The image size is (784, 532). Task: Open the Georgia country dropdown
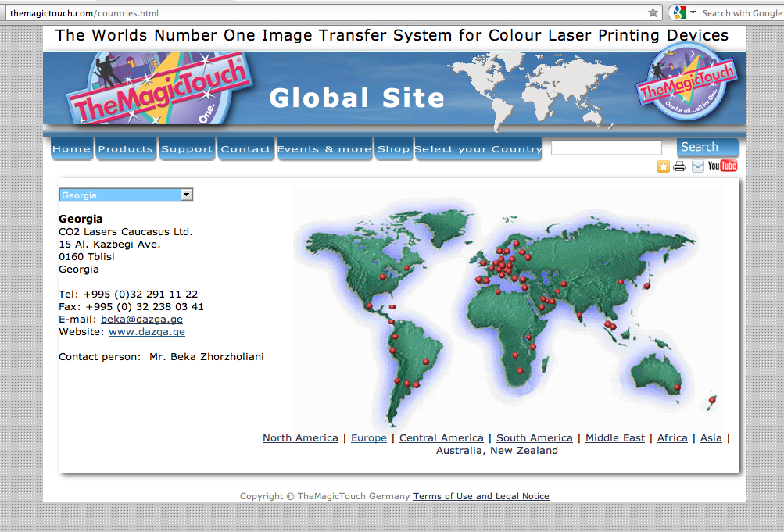pyautogui.click(x=126, y=195)
